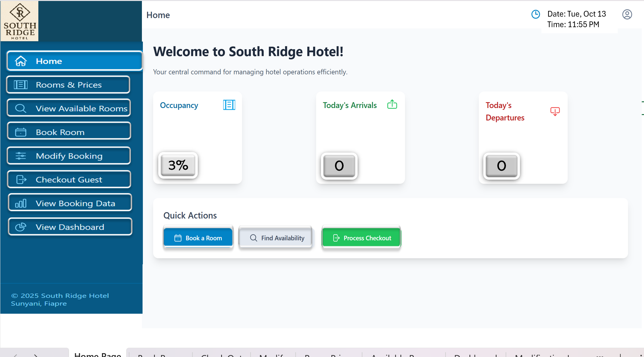This screenshot has height=357, width=644.
Task: Click the Find Availability quick action
Action: pyautogui.click(x=275, y=238)
